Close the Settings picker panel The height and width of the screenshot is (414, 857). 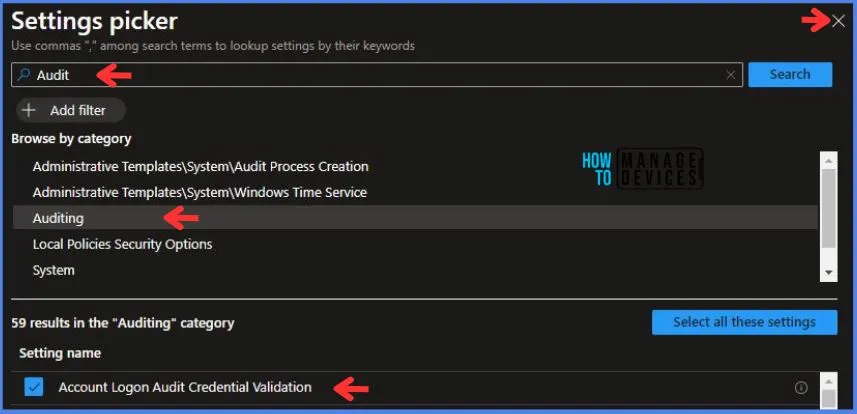coord(838,21)
